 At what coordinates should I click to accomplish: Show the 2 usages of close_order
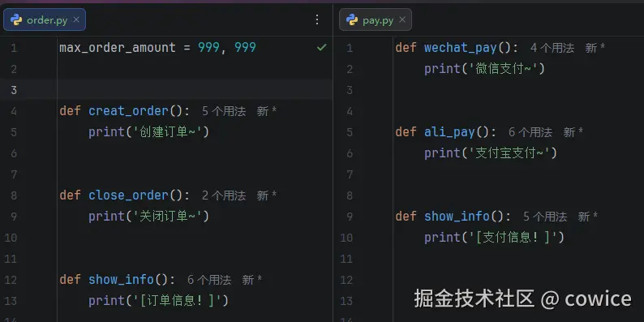coord(224,195)
